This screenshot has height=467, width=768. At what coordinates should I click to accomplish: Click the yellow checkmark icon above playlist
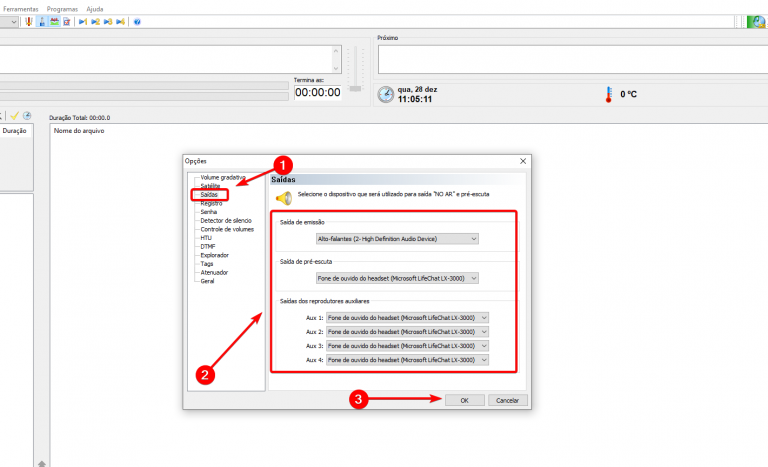point(15,116)
